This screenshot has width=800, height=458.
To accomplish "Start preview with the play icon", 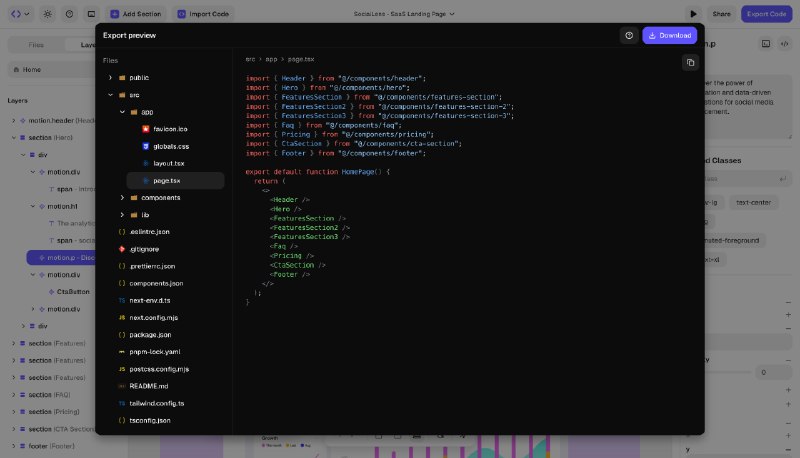I will click(x=693, y=14).
